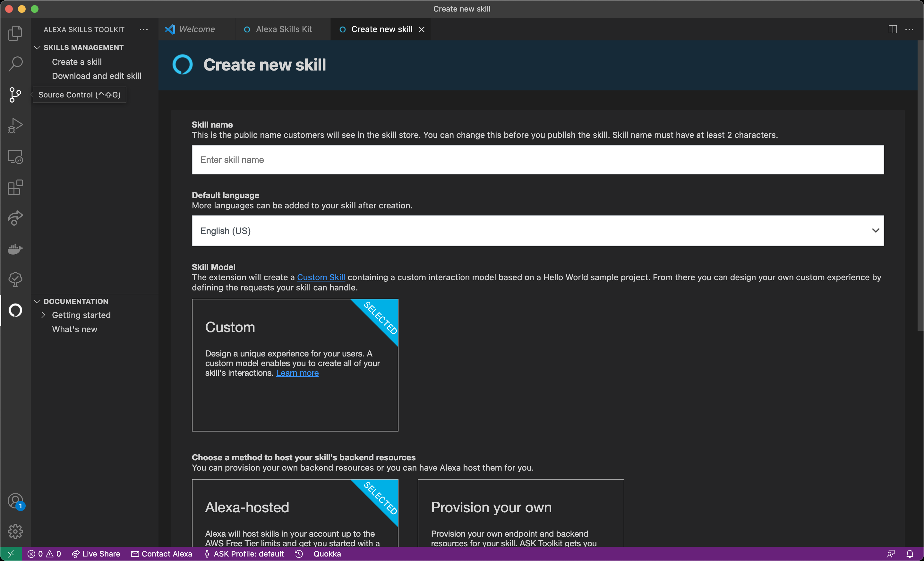Click Download and edit skill
The image size is (924, 561).
tap(96, 76)
